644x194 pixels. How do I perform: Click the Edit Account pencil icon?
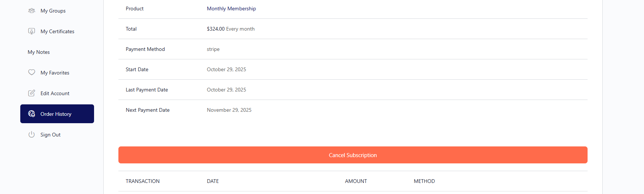[32, 93]
